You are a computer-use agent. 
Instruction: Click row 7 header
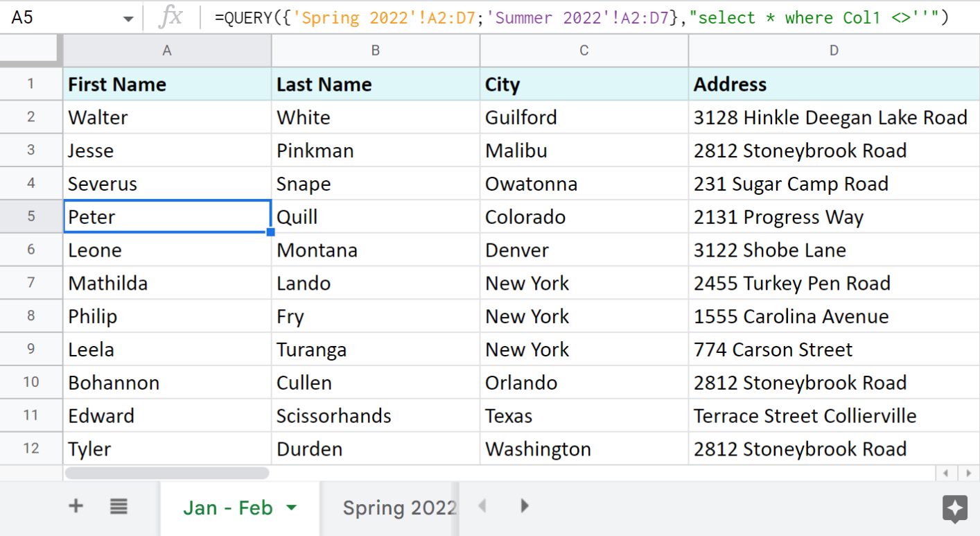(x=31, y=283)
